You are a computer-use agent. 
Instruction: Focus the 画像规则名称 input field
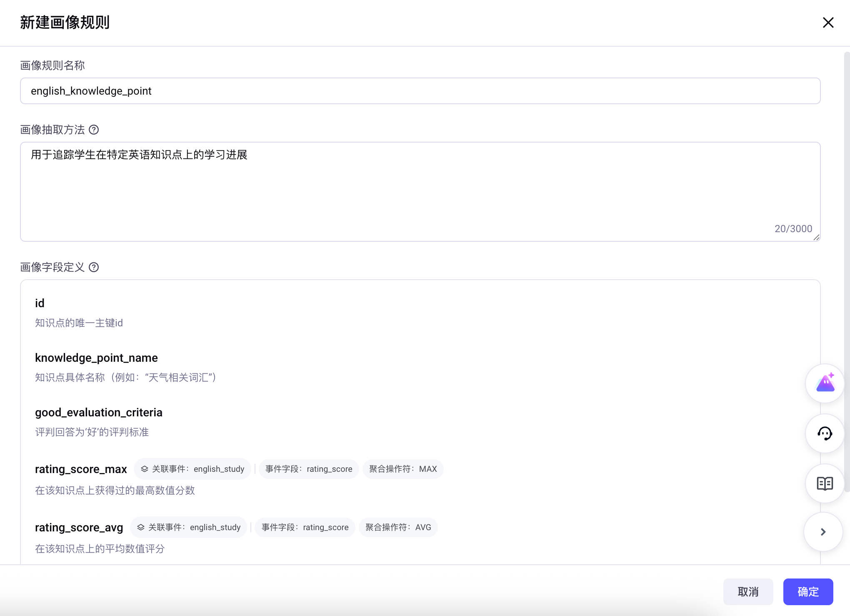(420, 91)
